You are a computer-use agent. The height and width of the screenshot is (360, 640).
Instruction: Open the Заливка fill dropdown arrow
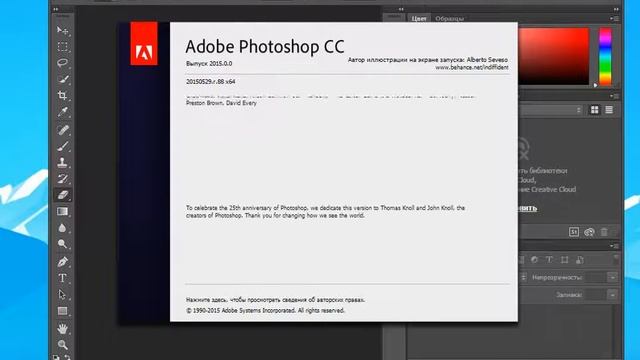click(613, 295)
